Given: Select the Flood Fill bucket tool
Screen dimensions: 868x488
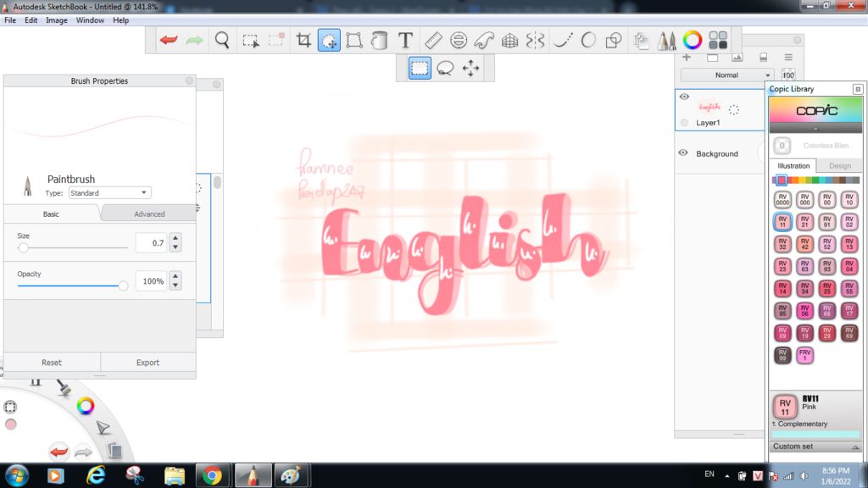Looking at the screenshot, I should [379, 41].
